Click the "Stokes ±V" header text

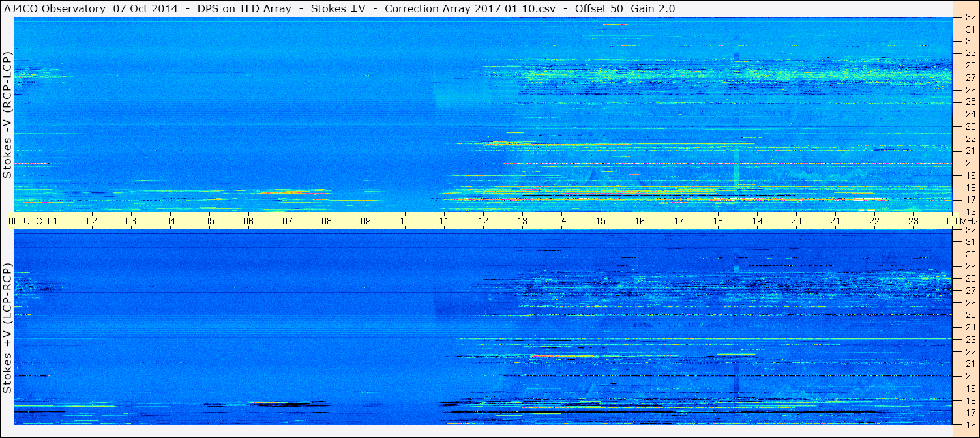(x=338, y=9)
